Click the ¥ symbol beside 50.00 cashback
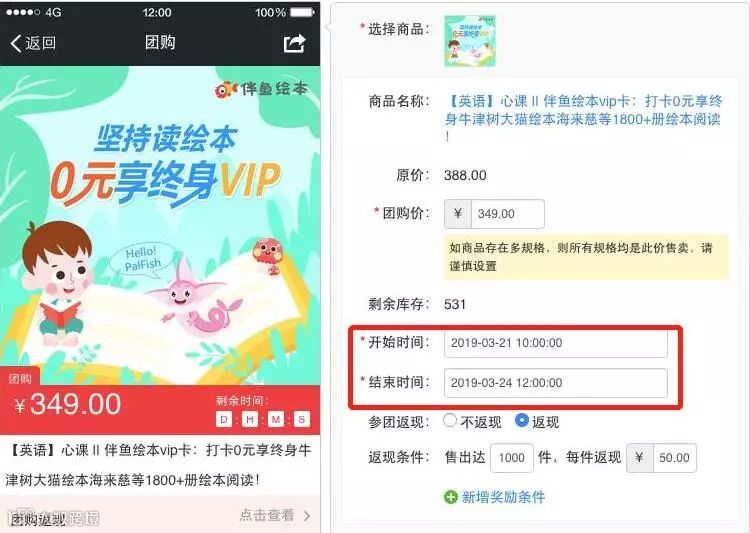This screenshot has height=533, width=750. pyautogui.click(x=640, y=458)
